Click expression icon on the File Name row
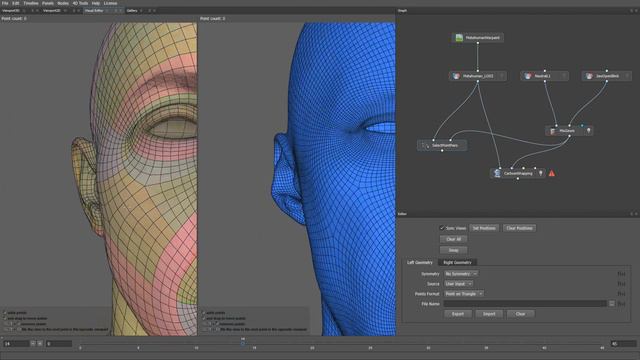Viewport: 640px width, 360px height. point(621,304)
